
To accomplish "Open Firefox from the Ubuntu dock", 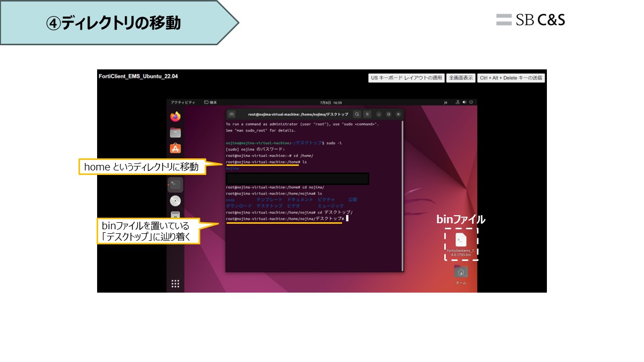I will pos(175,117).
